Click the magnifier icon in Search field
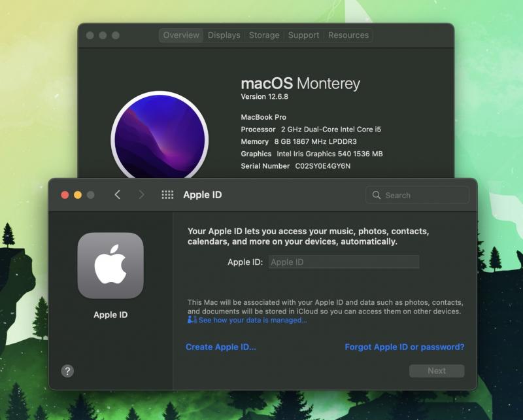The height and width of the screenshot is (420, 523). [x=377, y=195]
